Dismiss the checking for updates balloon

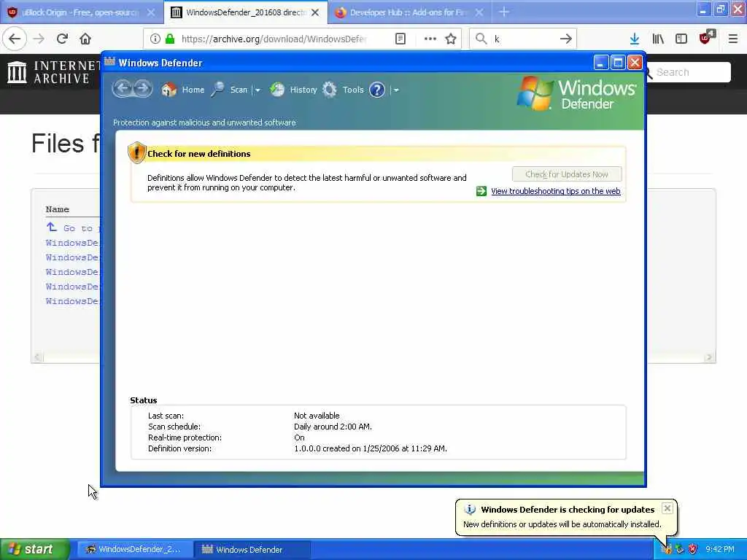pyautogui.click(x=667, y=508)
